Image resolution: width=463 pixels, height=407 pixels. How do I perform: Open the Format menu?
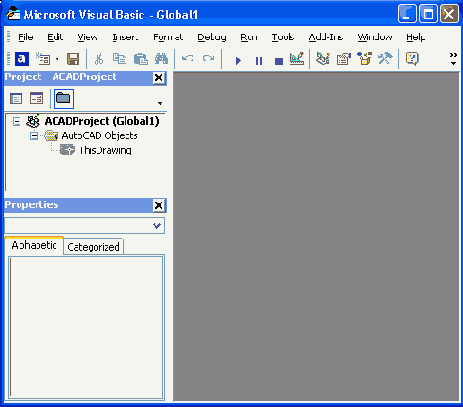[x=168, y=37]
